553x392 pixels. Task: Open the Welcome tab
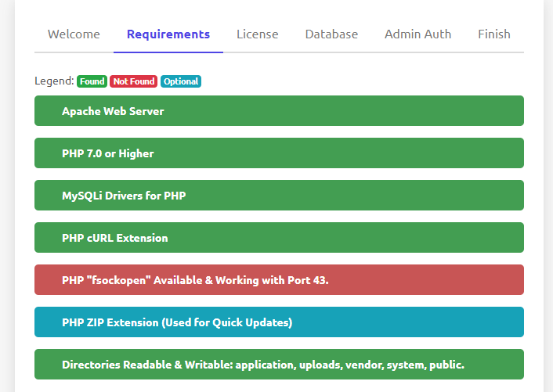coord(74,34)
